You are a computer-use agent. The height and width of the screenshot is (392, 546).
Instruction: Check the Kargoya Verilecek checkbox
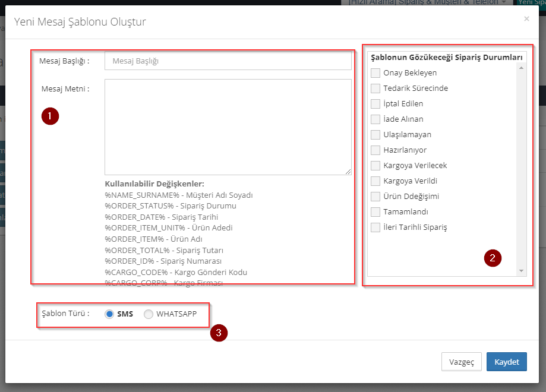click(375, 166)
